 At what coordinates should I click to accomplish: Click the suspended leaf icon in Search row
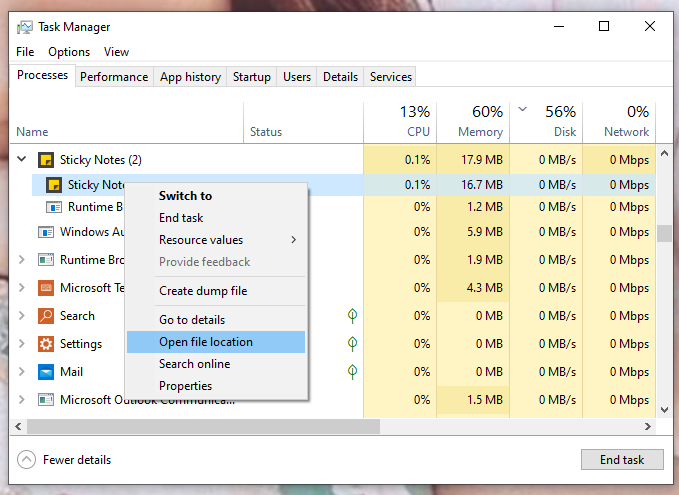pyautogui.click(x=352, y=316)
